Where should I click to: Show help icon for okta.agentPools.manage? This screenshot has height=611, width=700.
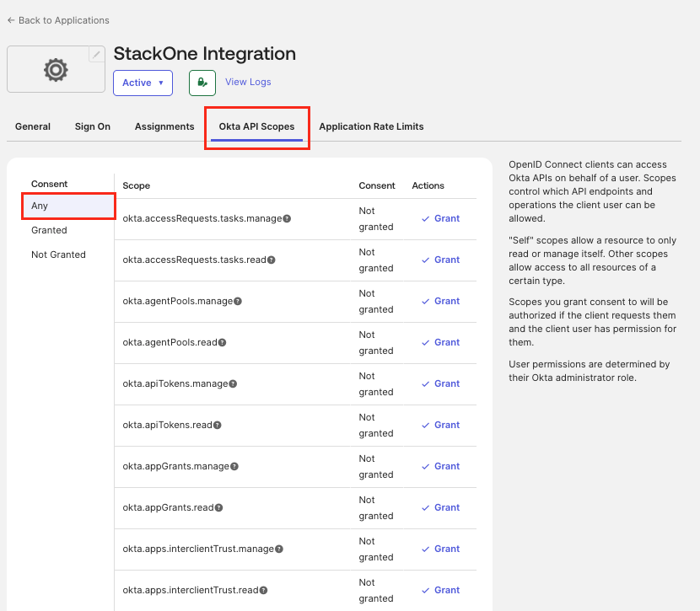pyautogui.click(x=238, y=301)
